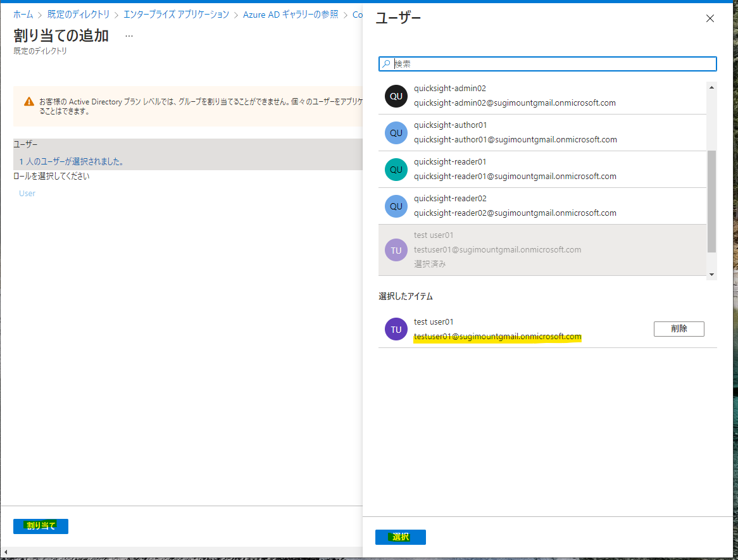This screenshot has width=738, height=560.
Task: Click the User role link
Action: pos(27,194)
